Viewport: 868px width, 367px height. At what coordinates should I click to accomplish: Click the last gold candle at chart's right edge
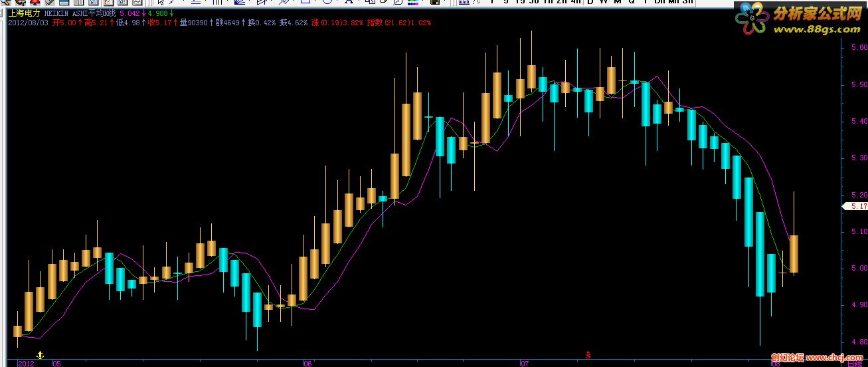(794, 254)
